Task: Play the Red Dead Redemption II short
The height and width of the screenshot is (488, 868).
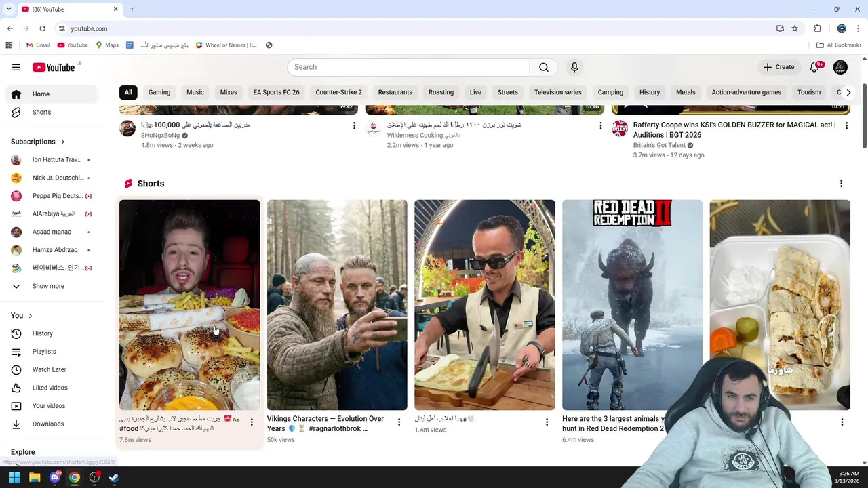Action: 632,305
